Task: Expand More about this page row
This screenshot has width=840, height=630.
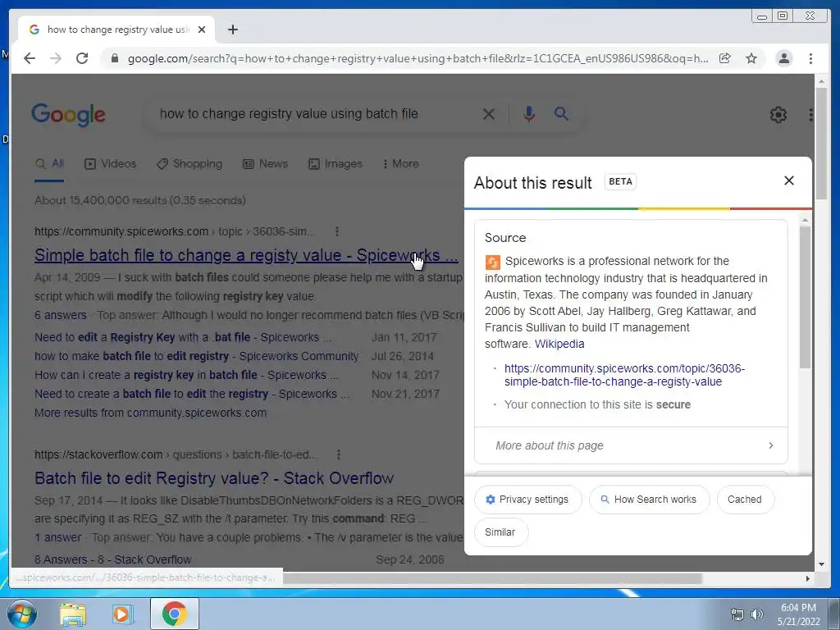Action: [631, 445]
